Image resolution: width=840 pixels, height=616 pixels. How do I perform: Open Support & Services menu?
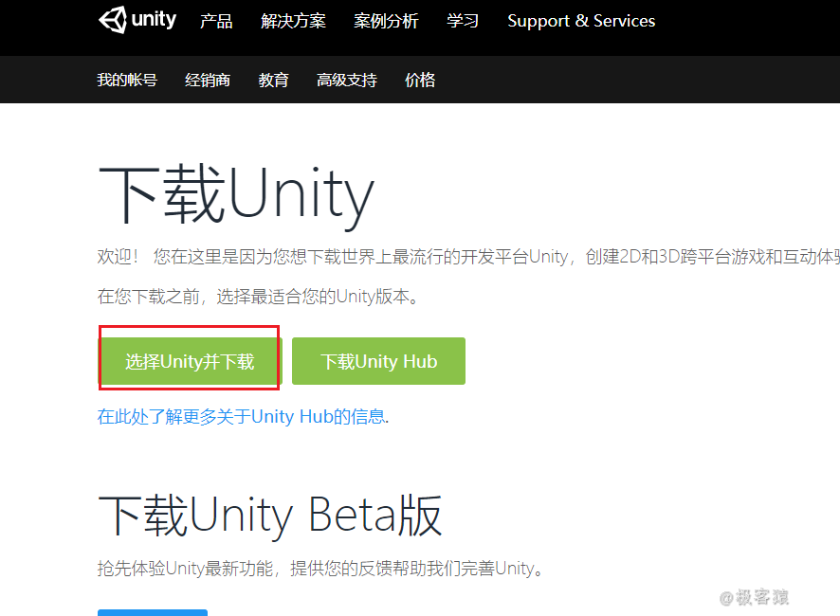581,21
